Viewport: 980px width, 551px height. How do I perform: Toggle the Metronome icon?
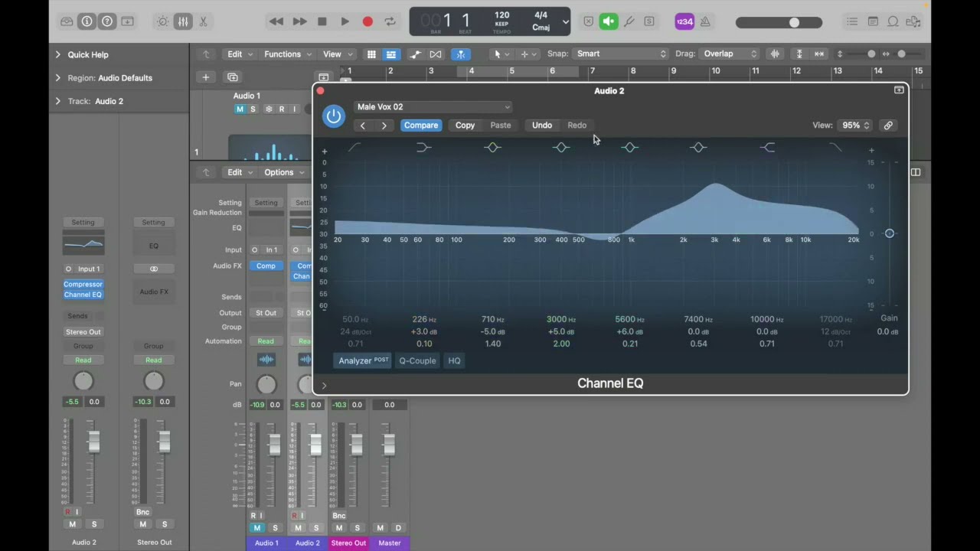point(705,21)
